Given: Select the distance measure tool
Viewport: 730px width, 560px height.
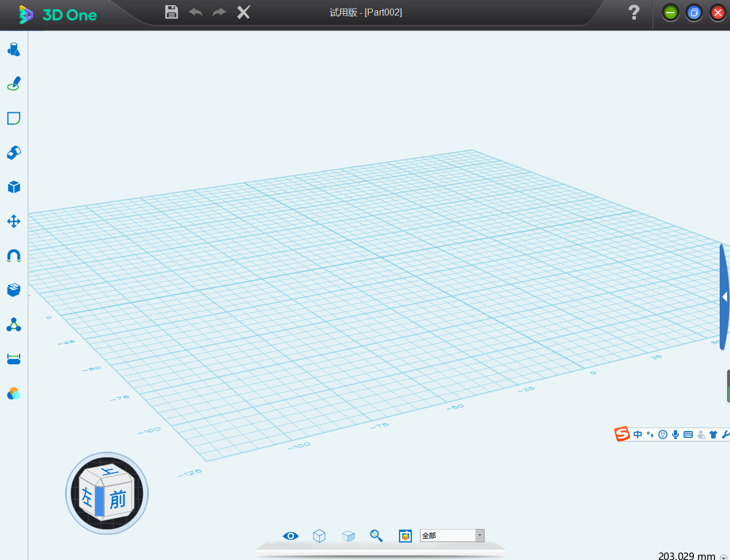Looking at the screenshot, I should tap(14, 359).
